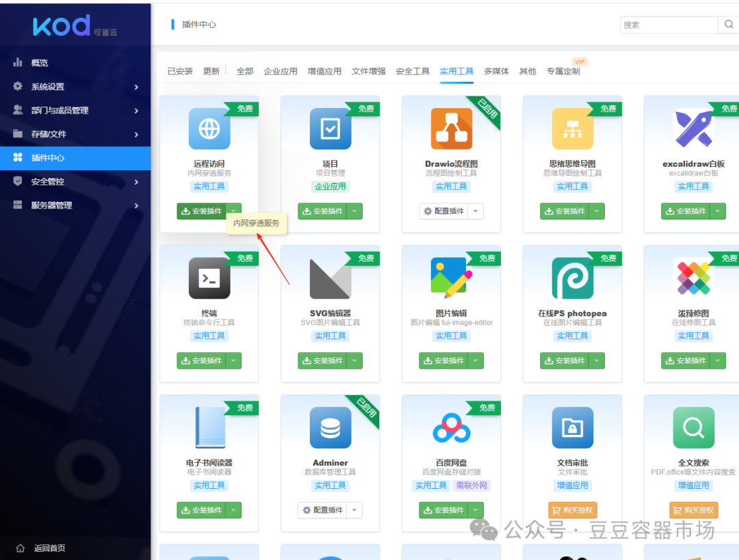739x560 pixels.
Task: Focus the 搜索 input field
Action: click(669, 25)
